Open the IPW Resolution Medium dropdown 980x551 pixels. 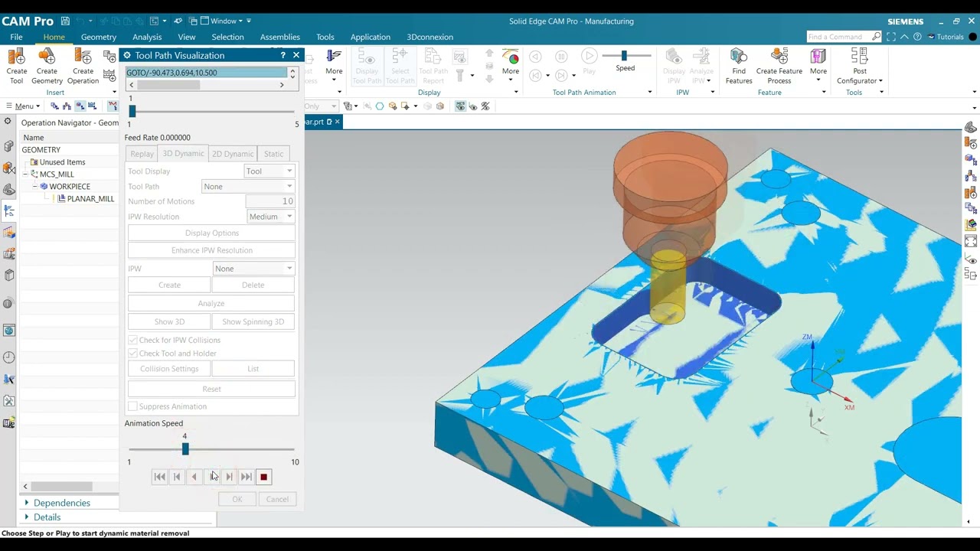(x=270, y=217)
